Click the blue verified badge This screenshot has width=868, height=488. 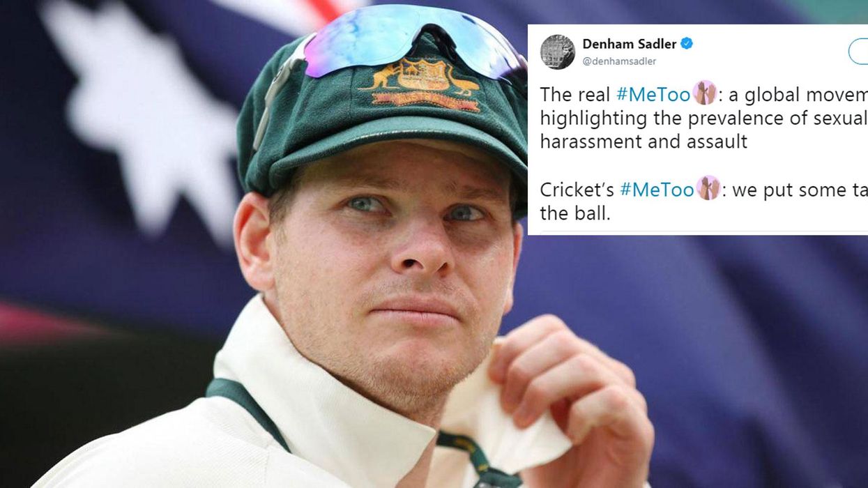coord(687,44)
